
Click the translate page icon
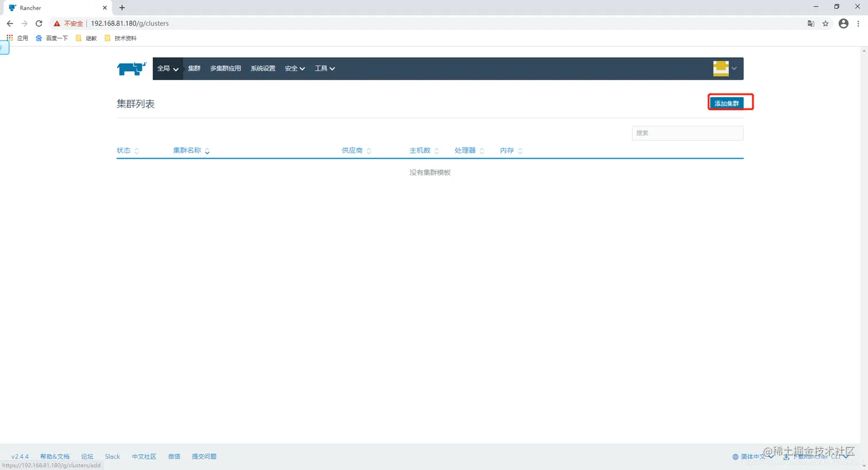pos(811,24)
